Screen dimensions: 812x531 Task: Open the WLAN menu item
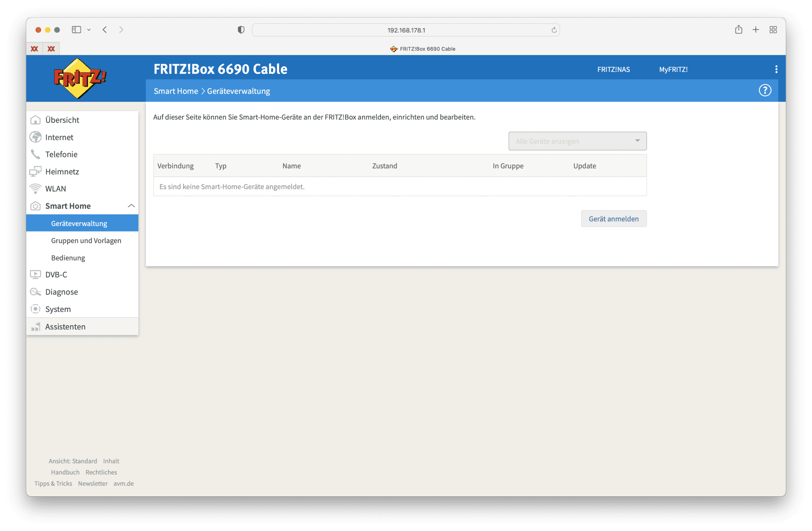pyautogui.click(x=82, y=189)
